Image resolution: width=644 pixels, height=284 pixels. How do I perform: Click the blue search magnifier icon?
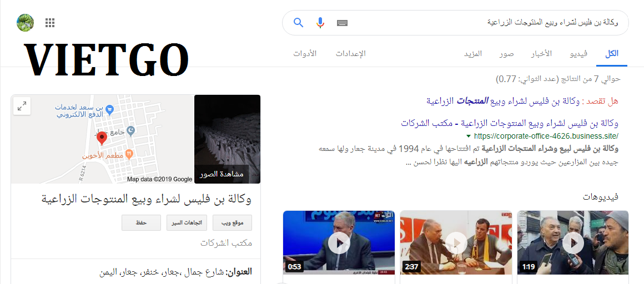tap(299, 23)
